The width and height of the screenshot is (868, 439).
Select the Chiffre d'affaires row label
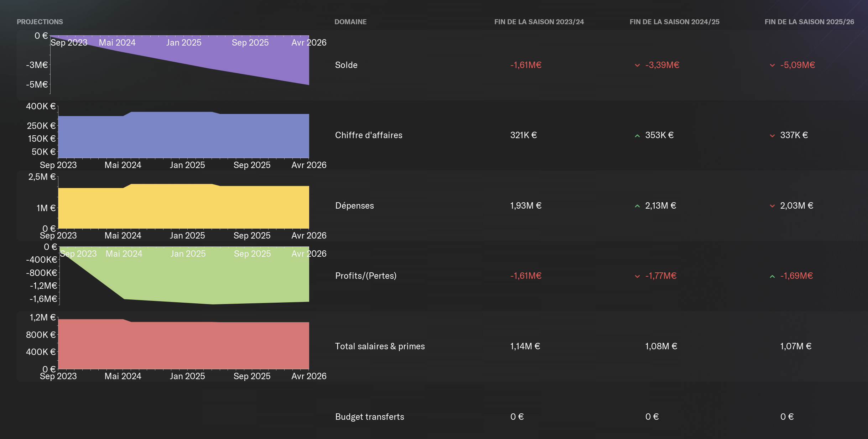pyautogui.click(x=369, y=135)
